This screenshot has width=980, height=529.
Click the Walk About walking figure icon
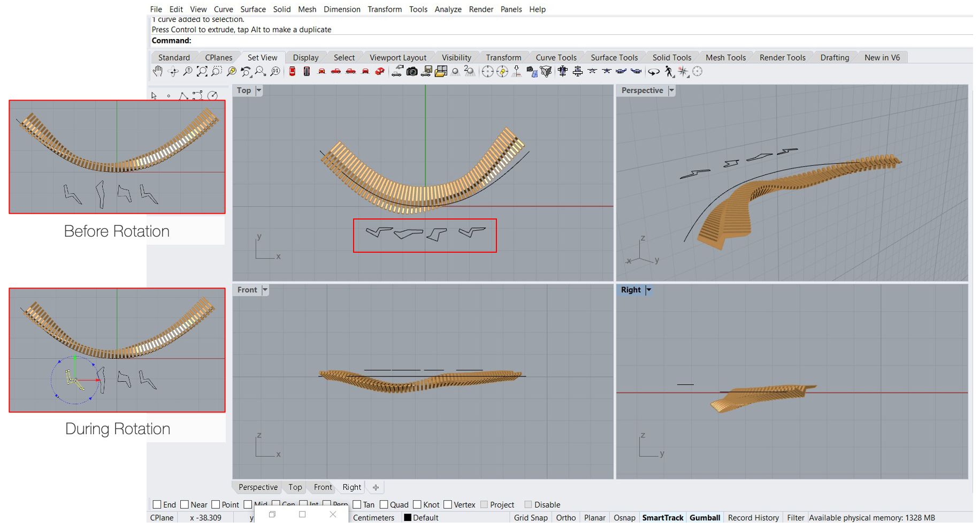pyautogui.click(x=669, y=71)
